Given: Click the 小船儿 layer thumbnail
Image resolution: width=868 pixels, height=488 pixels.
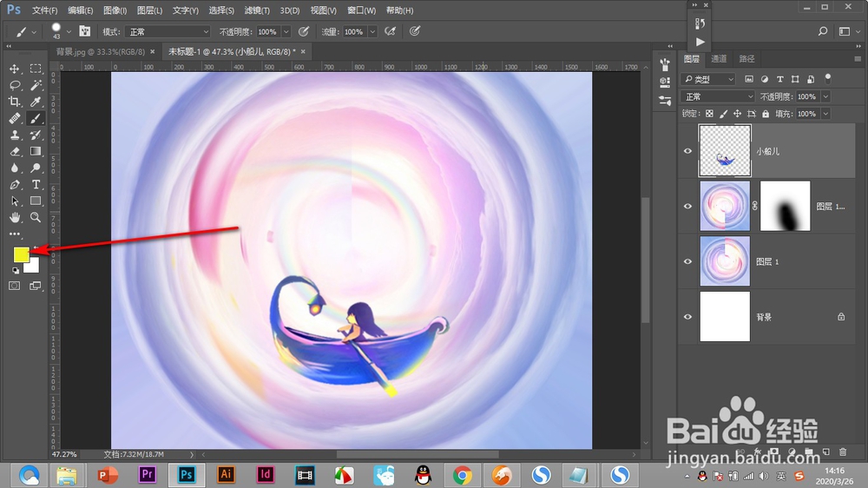Looking at the screenshot, I should coord(725,151).
